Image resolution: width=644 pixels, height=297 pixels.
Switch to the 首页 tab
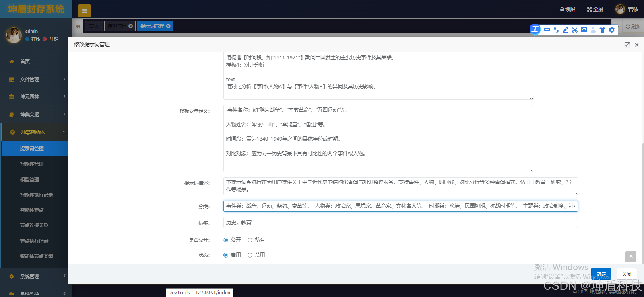tap(94, 26)
